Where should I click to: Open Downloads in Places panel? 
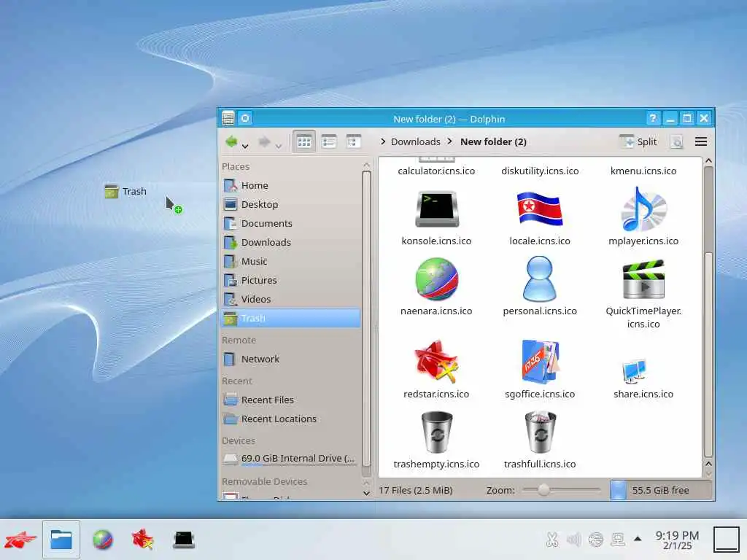291,242
